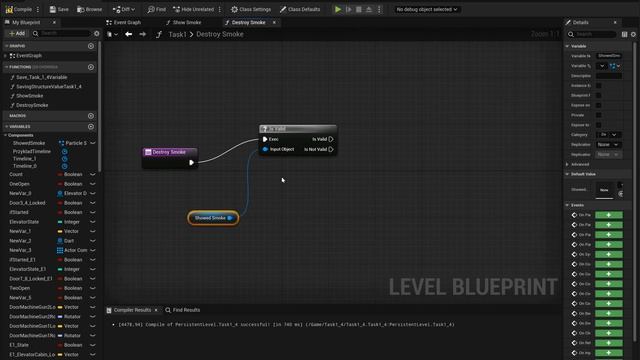Open My Blueprint settings gear
Image resolution: width=640 pixels, height=360 pixels.
pyautogui.click(x=97, y=33)
